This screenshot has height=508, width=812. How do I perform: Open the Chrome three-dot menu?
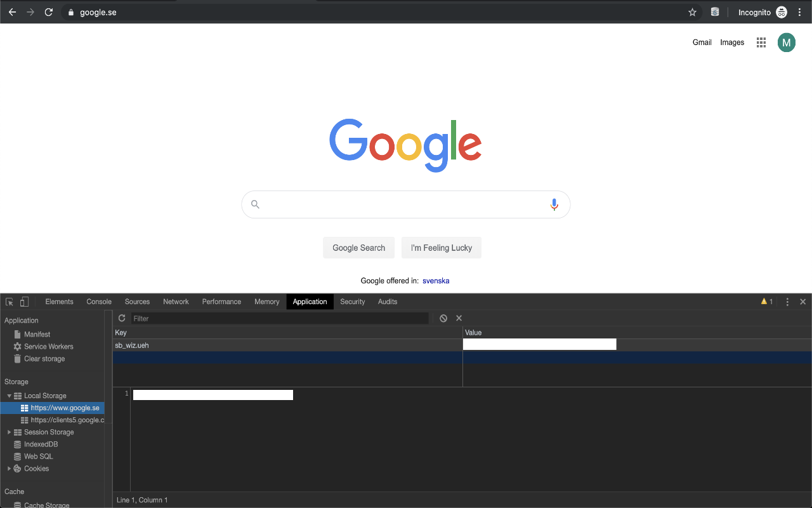point(799,12)
